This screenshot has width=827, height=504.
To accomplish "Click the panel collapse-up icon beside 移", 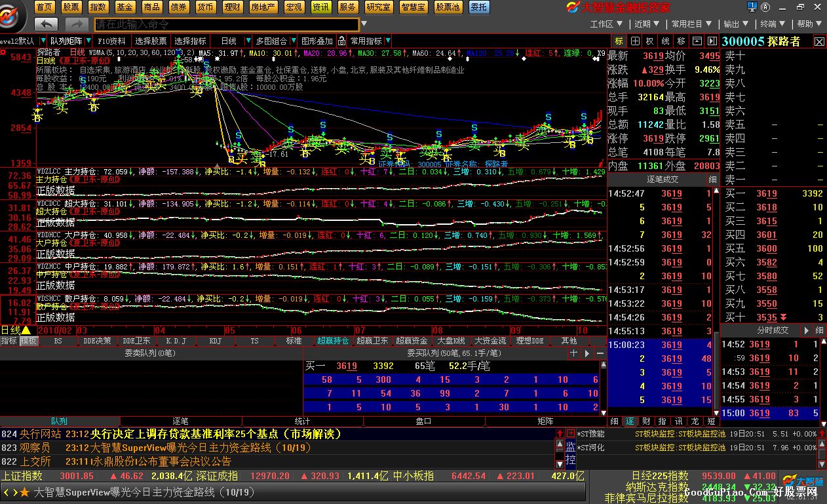I will point(697,41).
